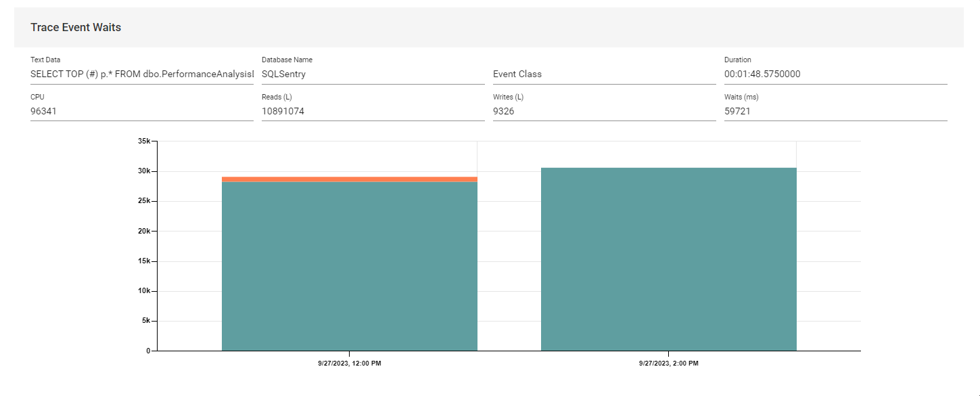Screen dimensions: 980x396
Task: Click the 5k y-axis label
Action: point(145,321)
